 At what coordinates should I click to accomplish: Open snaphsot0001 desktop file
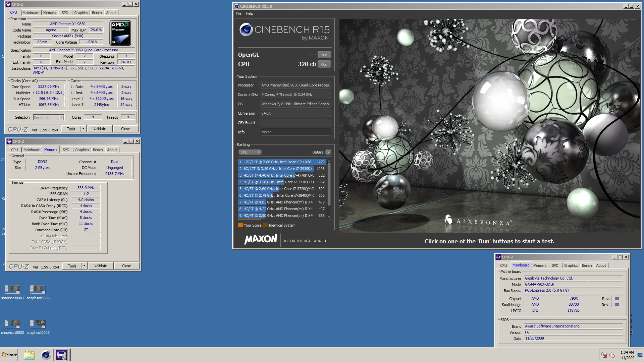[x=12, y=292]
